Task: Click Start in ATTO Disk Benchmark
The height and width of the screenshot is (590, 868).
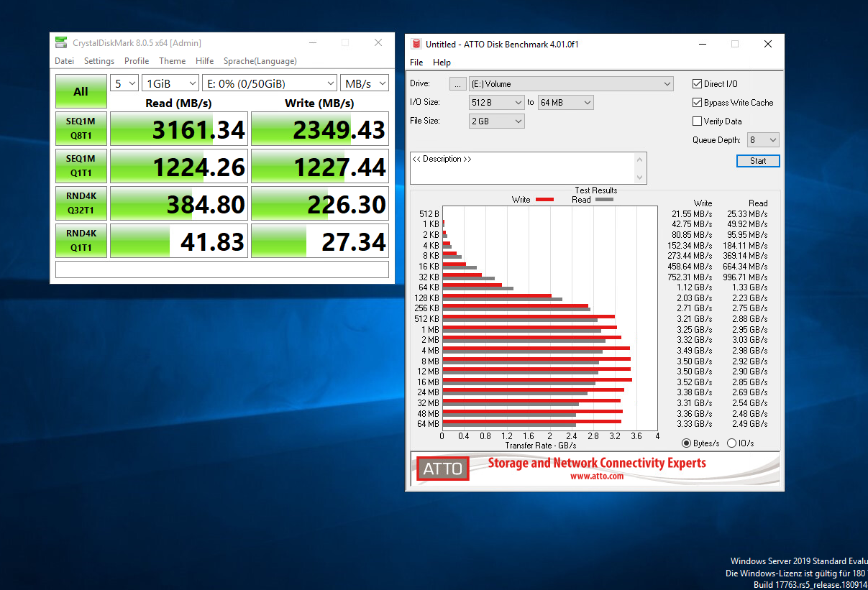Action: click(x=758, y=161)
